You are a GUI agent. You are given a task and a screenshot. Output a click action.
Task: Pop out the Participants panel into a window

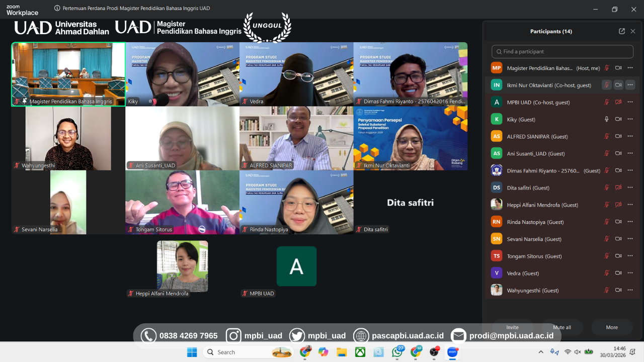(x=621, y=31)
